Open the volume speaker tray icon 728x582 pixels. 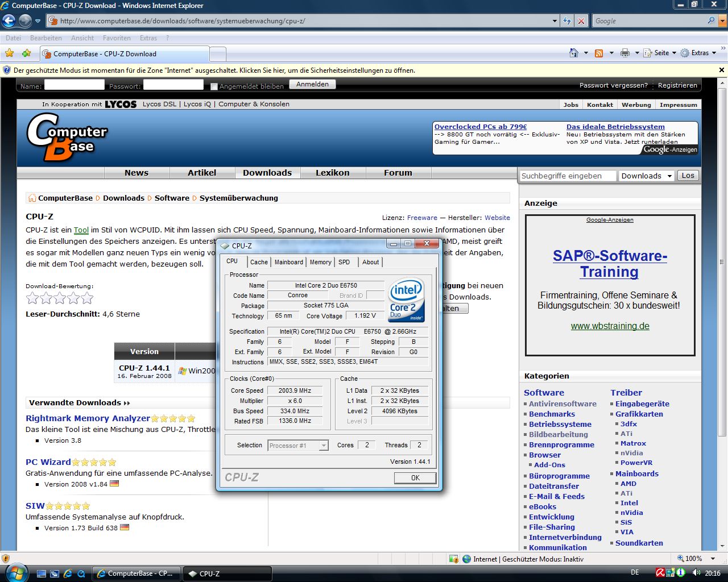point(696,572)
